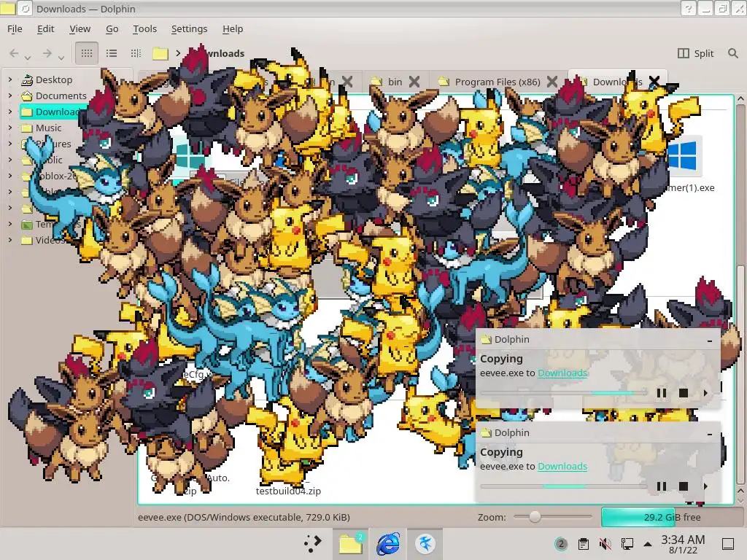Click the folder icon in the breadcrumb bar
The width and height of the screenshot is (747, 560).
point(160,53)
